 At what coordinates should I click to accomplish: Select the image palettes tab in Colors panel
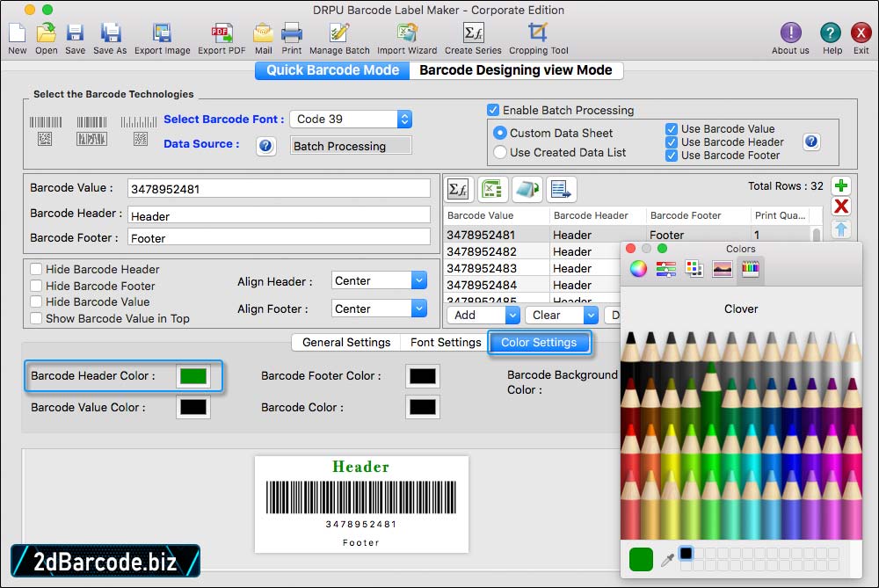point(722,269)
